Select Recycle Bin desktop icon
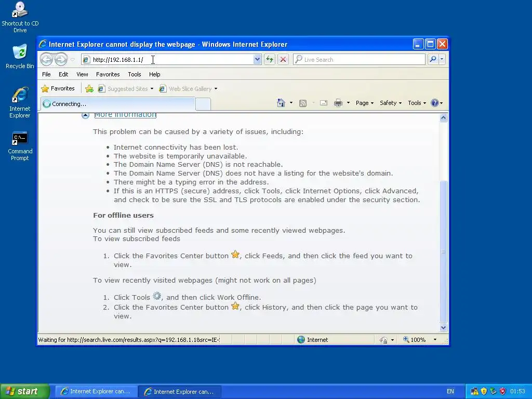532x399 pixels. pos(20,56)
